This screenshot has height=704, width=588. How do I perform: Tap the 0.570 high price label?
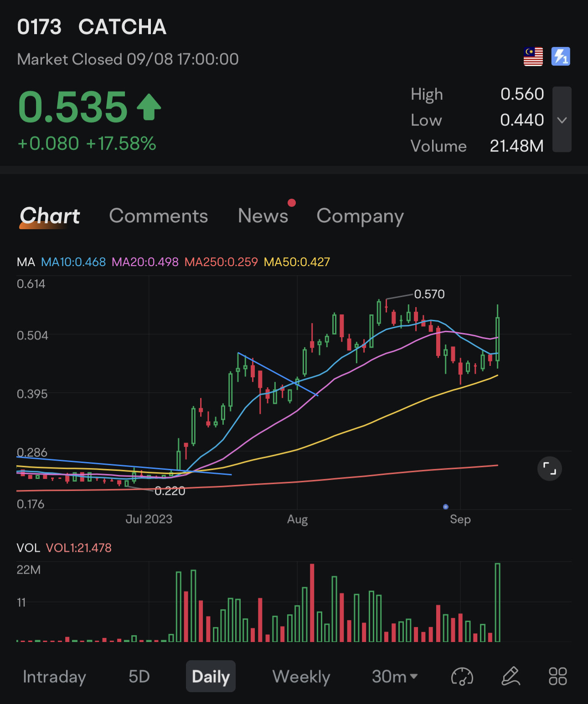tap(429, 294)
